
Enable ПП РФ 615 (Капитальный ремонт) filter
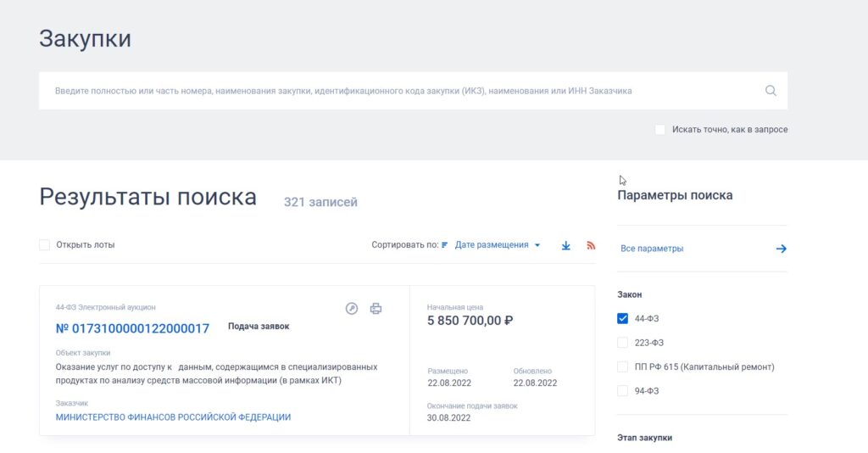(623, 366)
